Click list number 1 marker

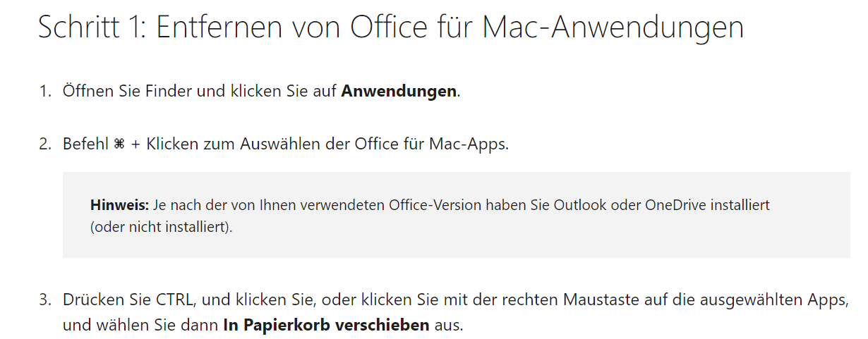(x=44, y=91)
